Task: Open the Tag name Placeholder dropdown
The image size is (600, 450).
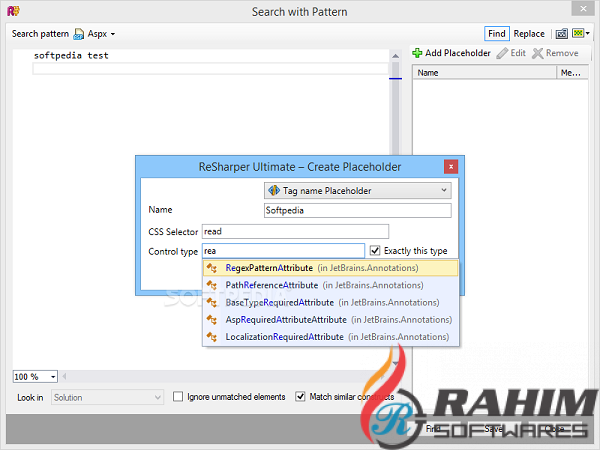Action: pos(357,191)
